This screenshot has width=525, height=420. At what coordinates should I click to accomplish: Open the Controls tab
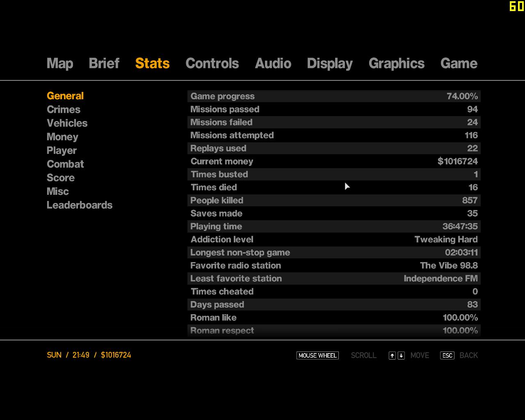[x=212, y=64]
